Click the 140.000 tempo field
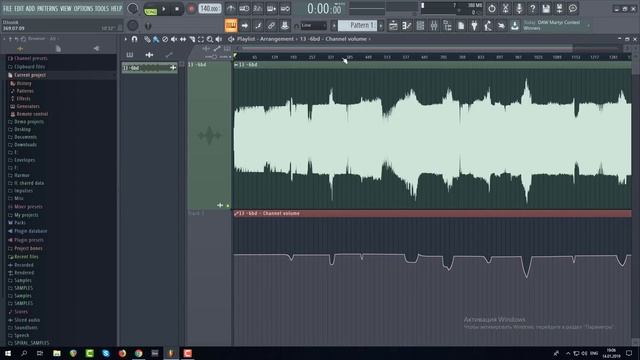640x360 pixels. coord(210,9)
